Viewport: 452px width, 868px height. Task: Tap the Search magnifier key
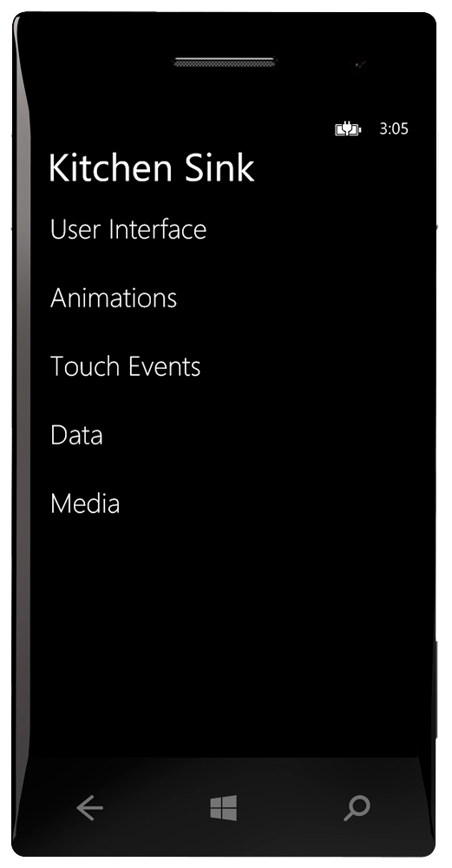(357, 808)
